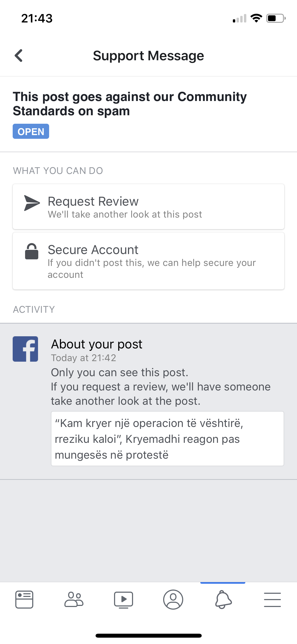This screenshot has width=297, height=644.
Task: Tap the home indicator bar
Action: 148,636
